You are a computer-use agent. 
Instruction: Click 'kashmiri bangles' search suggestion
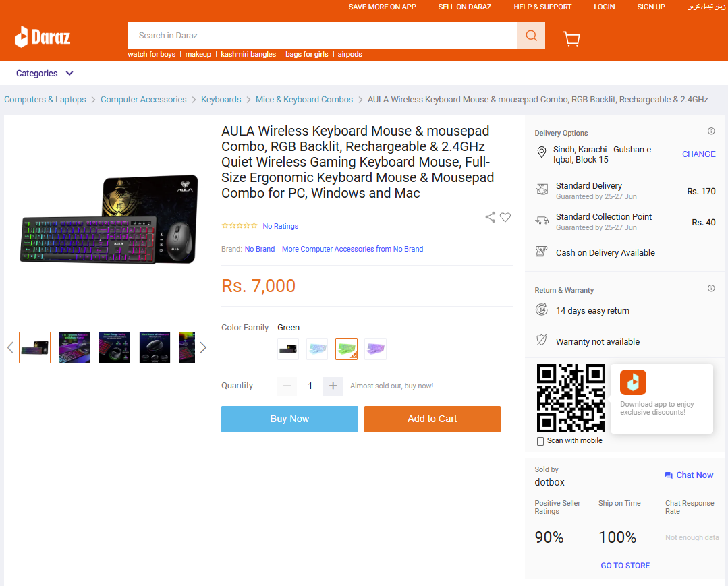point(248,55)
